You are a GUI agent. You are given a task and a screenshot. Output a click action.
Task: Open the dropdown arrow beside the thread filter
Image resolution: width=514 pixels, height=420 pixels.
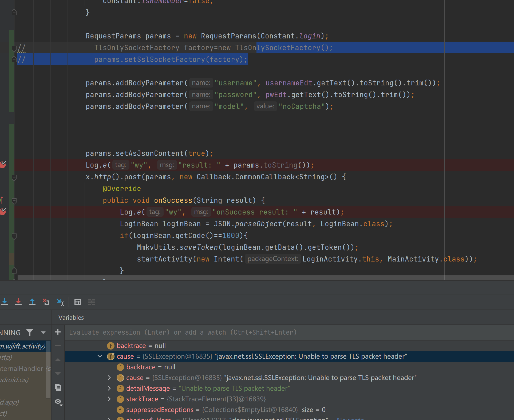click(43, 332)
